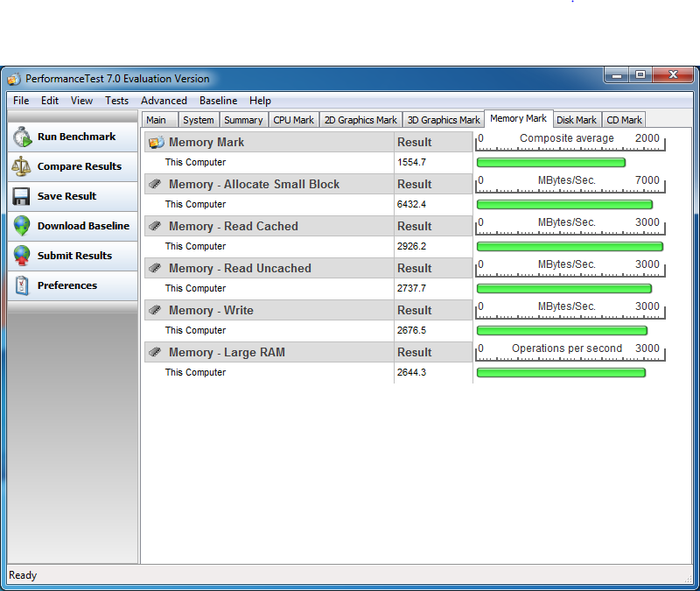The height and width of the screenshot is (591, 700).
Task: Click the Preferences clipboard icon
Action: coord(23,285)
